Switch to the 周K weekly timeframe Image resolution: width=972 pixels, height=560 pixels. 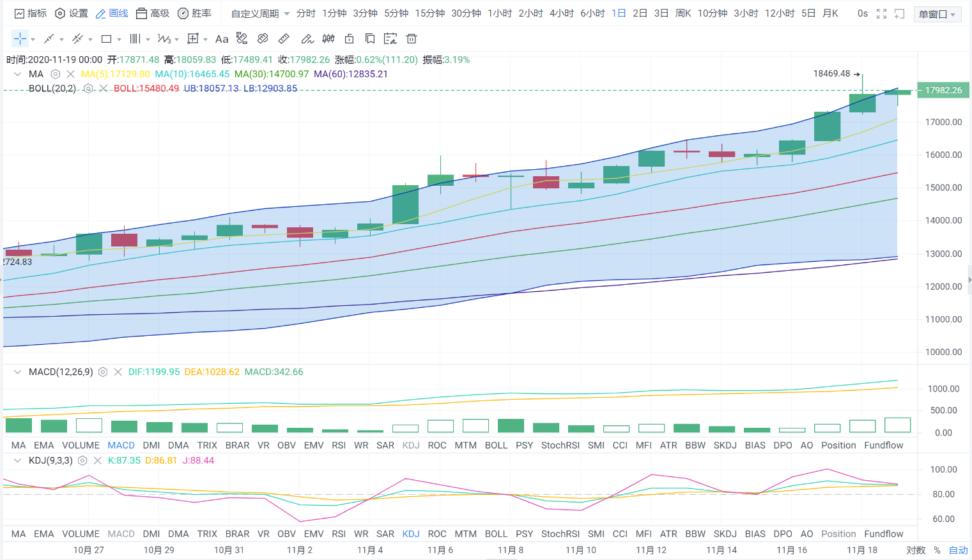[683, 13]
